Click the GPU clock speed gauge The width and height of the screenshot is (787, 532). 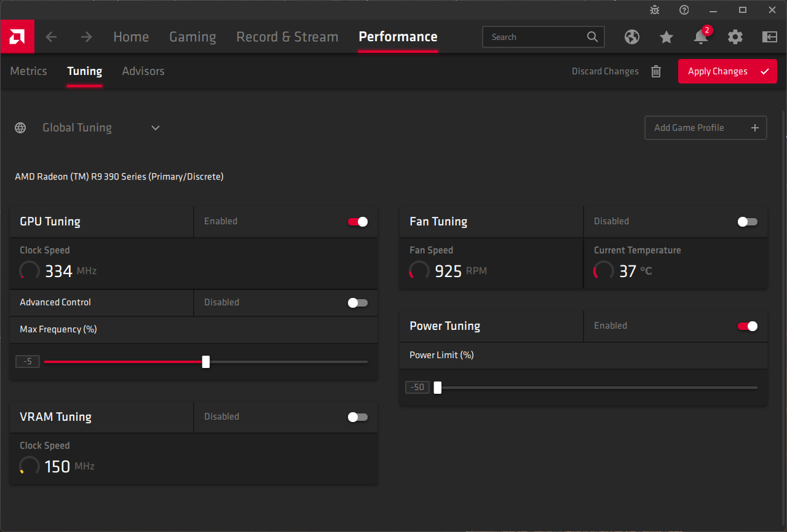pyautogui.click(x=30, y=271)
